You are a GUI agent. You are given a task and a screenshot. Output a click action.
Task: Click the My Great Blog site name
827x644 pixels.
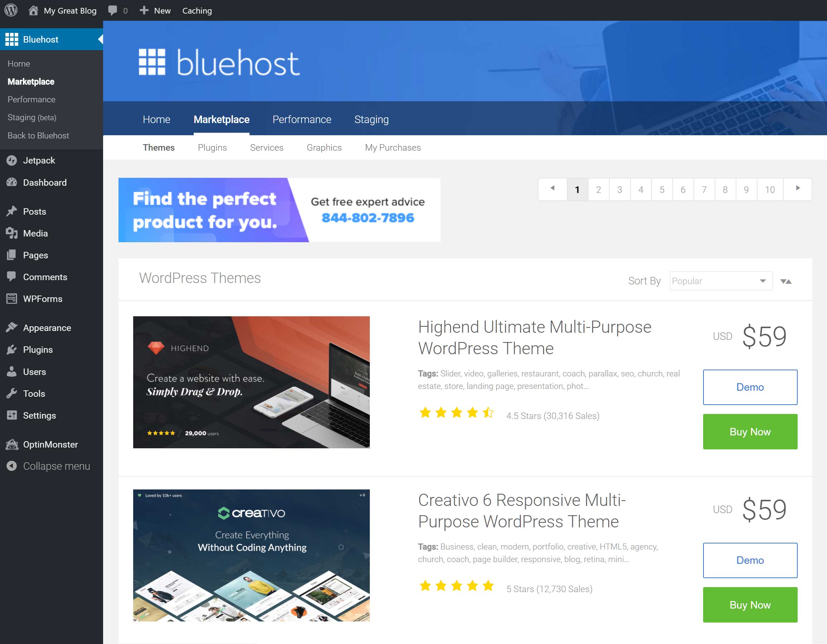coord(70,11)
